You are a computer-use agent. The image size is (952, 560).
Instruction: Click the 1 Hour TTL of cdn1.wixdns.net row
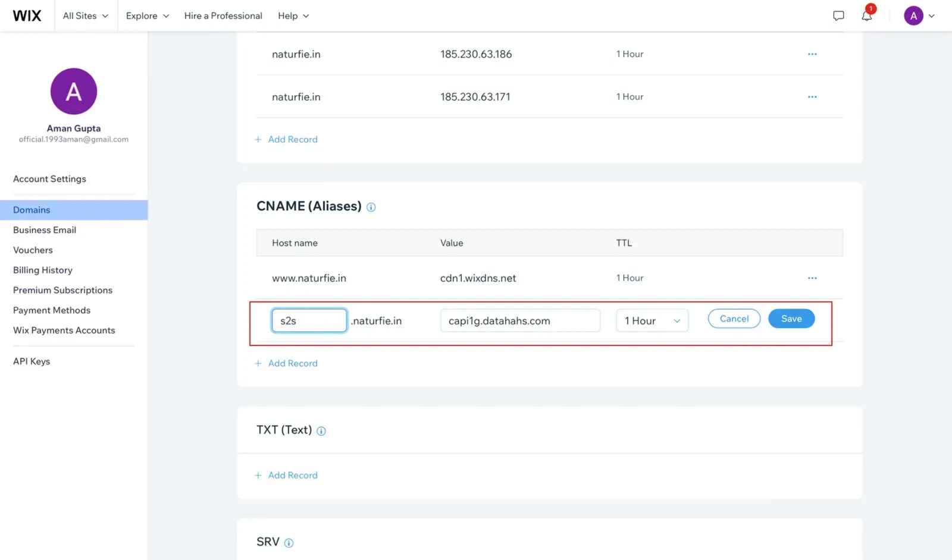click(630, 278)
